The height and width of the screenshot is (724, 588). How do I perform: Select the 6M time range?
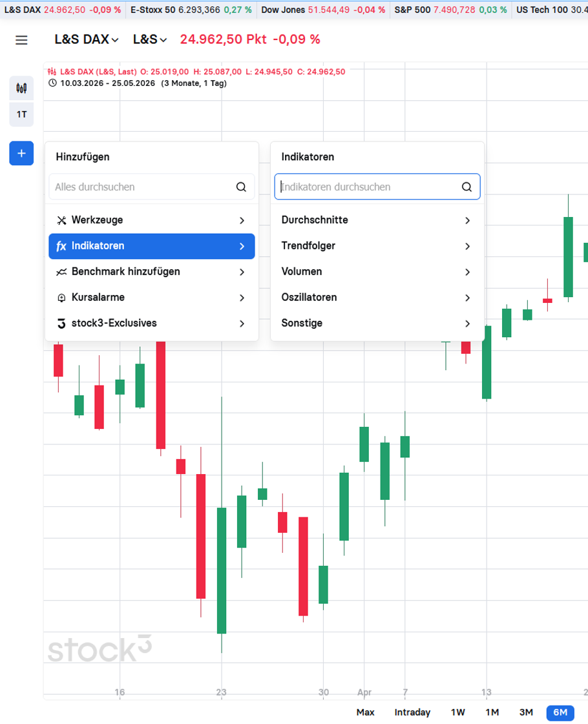click(x=560, y=712)
